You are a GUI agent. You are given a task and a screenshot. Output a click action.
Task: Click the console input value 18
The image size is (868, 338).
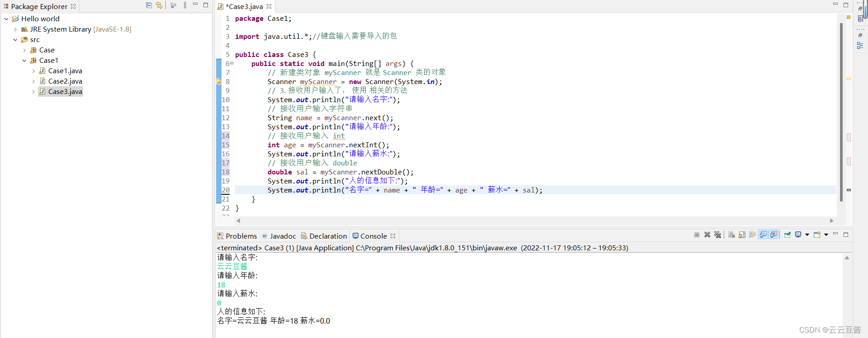coord(221,285)
